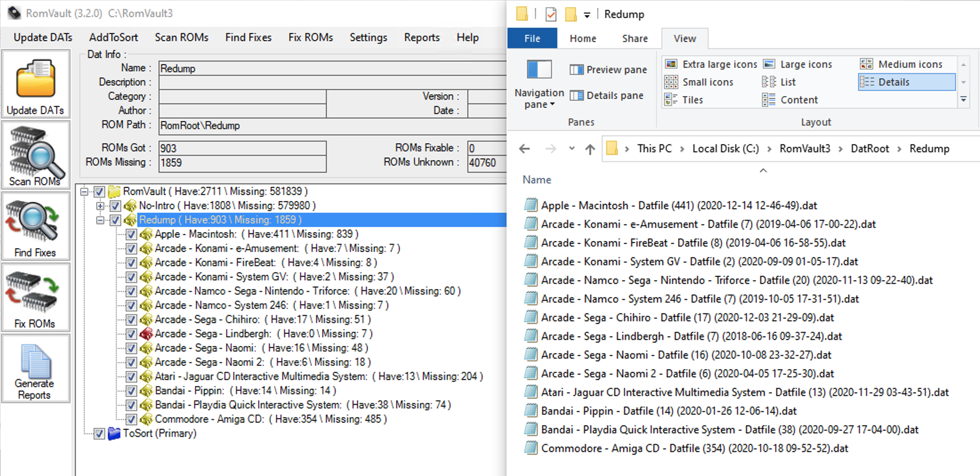980x476 pixels.
Task: Select Atari - Jaguar CD tree row
Action: pos(319,376)
